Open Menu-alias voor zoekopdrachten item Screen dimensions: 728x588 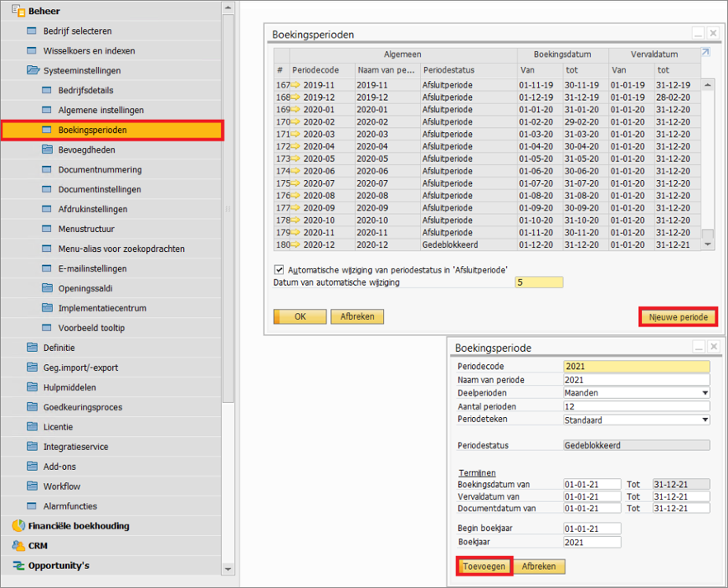click(121, 249)
